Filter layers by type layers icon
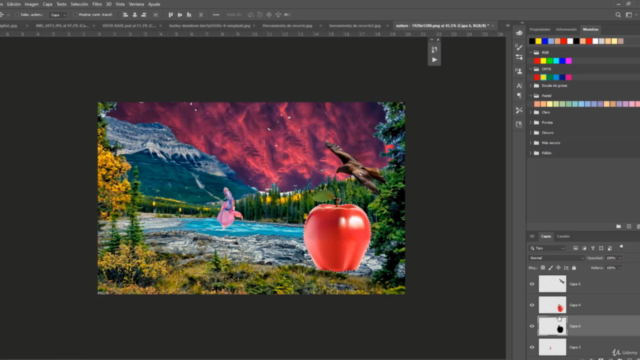This screenshot has width=640, height=360. click(593, 248)
